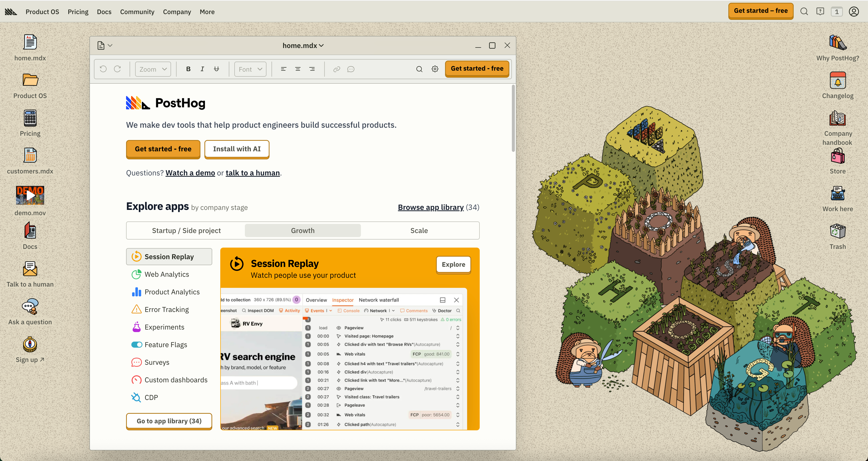Open the Product OS menu

[x=42, y=12]
